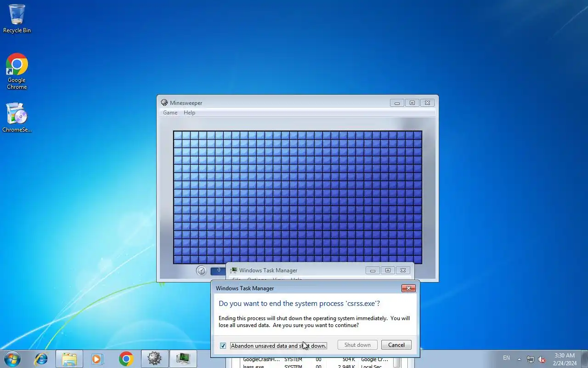Open the Recycle Bin desktop icon

(17, 19)
